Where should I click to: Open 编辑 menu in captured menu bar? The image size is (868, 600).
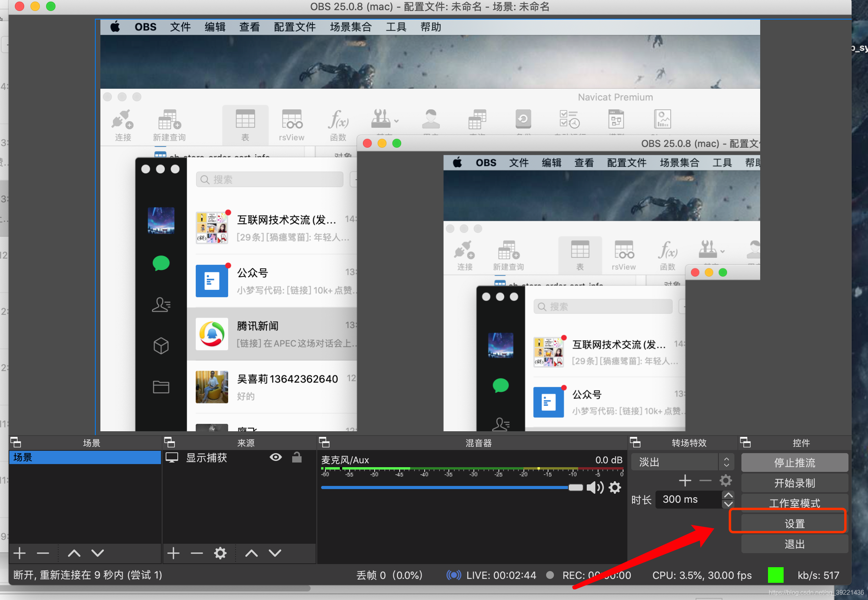coord(215,27)
